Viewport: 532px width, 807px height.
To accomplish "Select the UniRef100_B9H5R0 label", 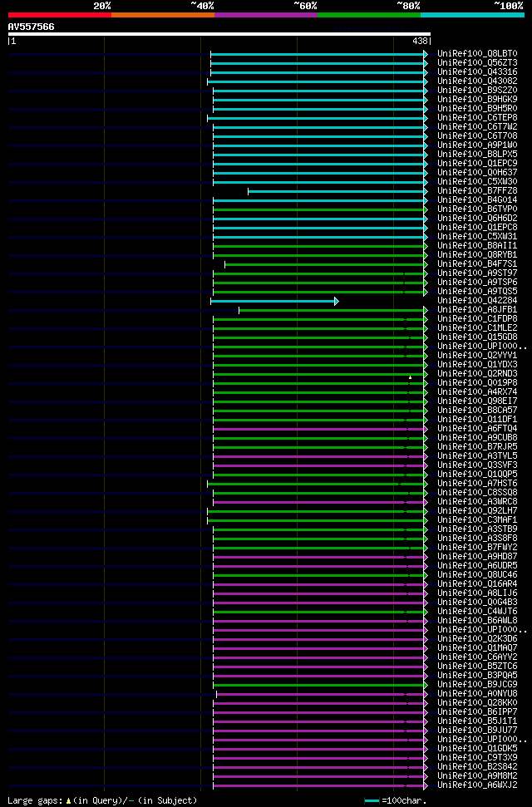I will point(477,109).
